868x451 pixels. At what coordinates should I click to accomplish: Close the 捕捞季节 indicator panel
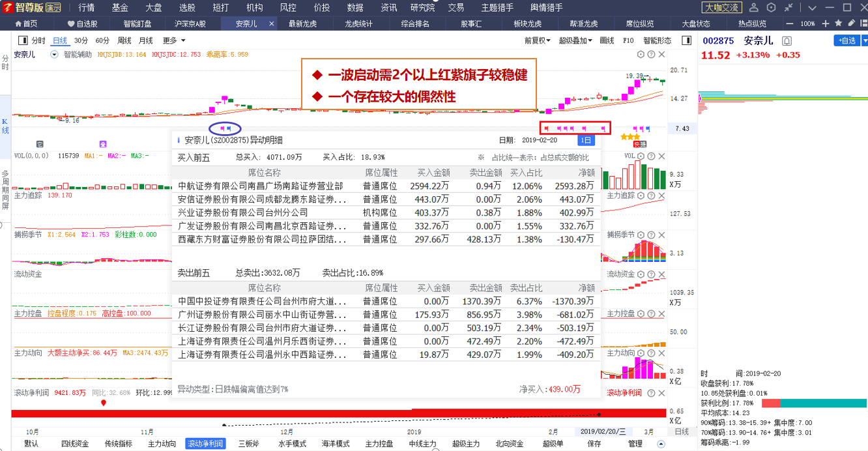tap(661, 235)
